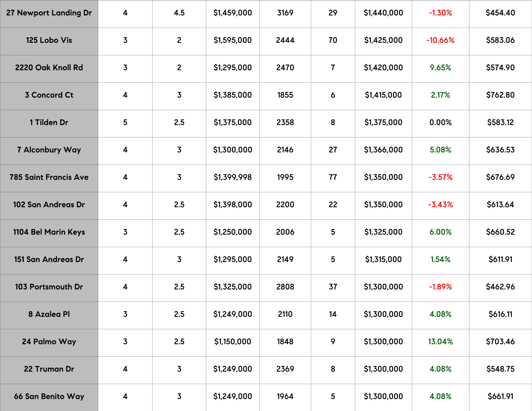Click the $1,399,998 list price cell
The height and width of the screenshot is (411, 532).
[x=232, y=177]
